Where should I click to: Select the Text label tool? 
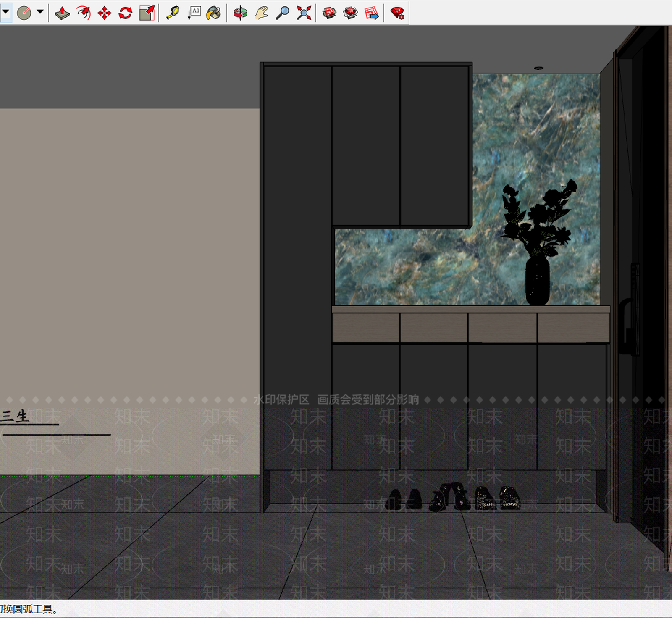[x=194, y=13]
